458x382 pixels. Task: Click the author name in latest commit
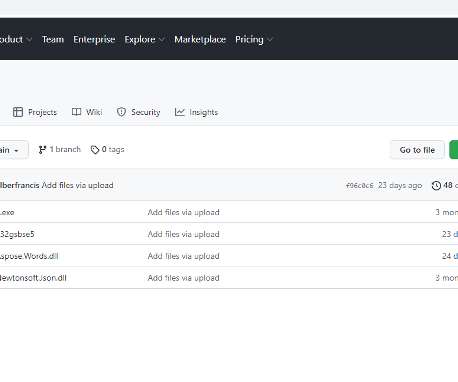[x=19, y=185]
